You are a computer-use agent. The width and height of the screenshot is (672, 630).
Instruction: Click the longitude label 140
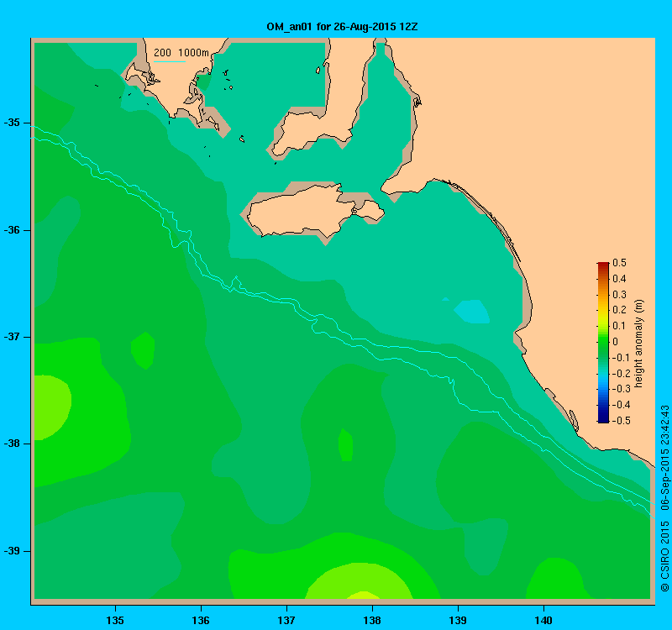tap(543, 620)
